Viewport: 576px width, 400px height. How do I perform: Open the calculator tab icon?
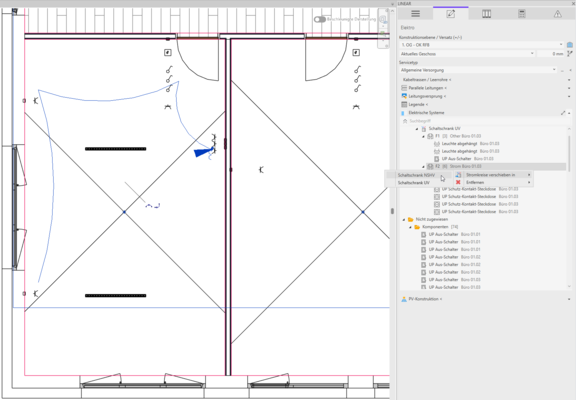click(x=522, y=14)
